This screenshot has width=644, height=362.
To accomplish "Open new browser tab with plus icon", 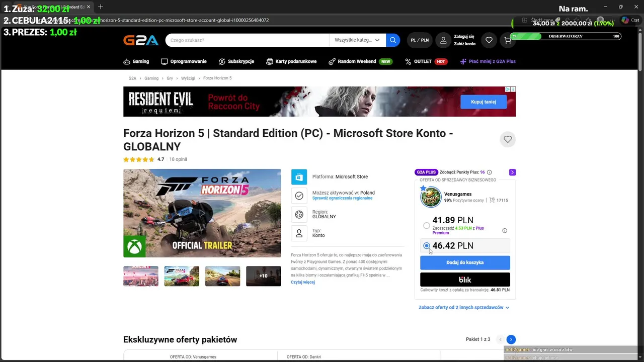I will pos(101,7).
